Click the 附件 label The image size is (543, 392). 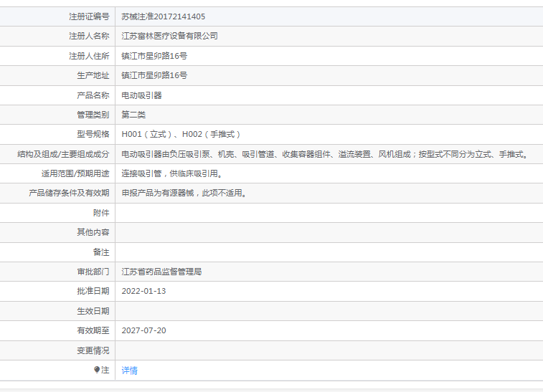tap(101, 213)
